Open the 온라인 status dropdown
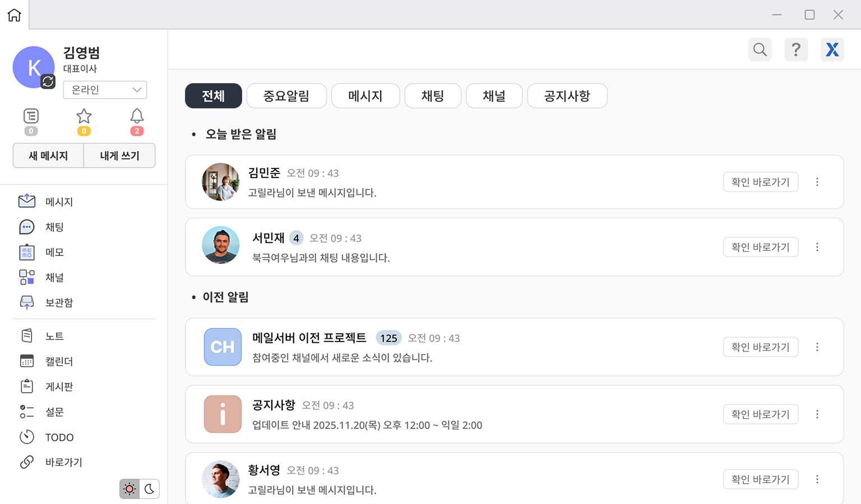 tap(105, 90)
